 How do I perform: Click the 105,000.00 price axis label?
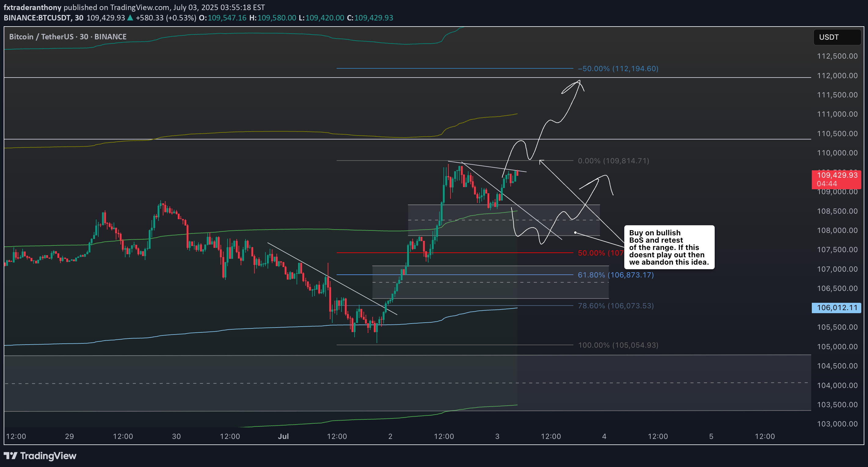click(837, 346)
